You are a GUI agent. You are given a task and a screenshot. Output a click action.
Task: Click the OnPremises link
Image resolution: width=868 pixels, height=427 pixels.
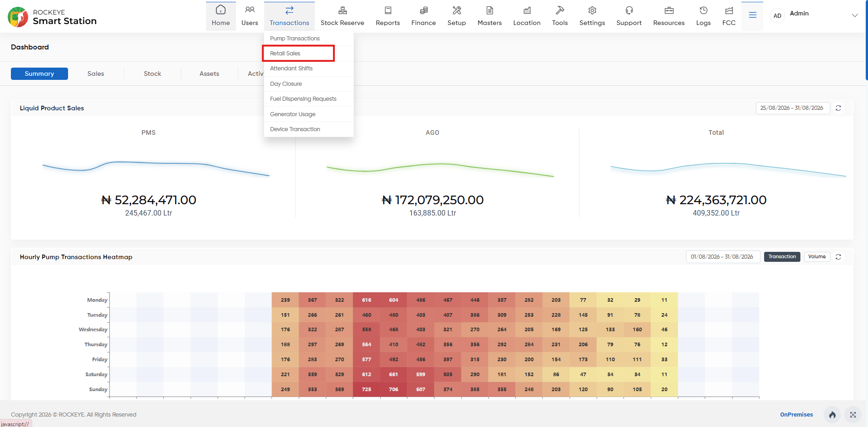(796, 415)
